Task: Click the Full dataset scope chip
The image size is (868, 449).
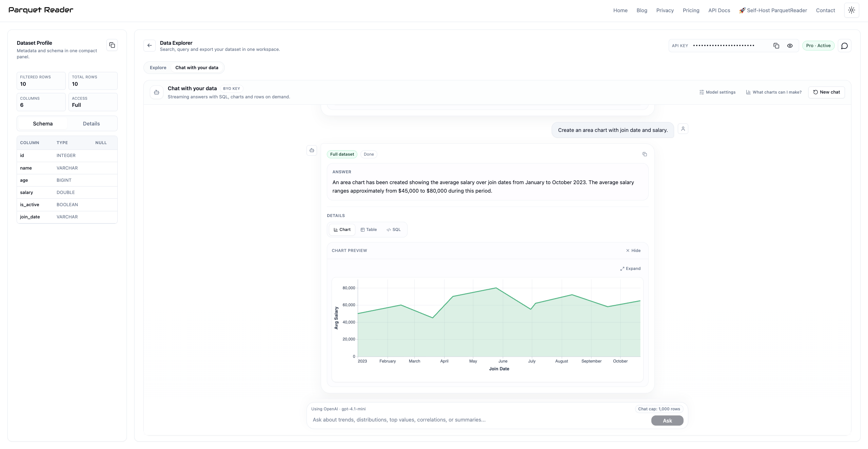Action: pyautogui.click(x=341, y=154)
